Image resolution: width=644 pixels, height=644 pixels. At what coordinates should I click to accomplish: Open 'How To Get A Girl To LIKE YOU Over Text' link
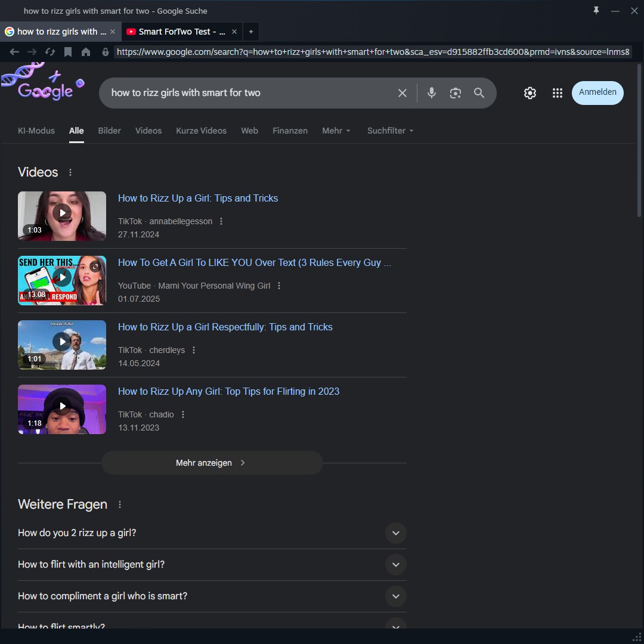point(254,263)
